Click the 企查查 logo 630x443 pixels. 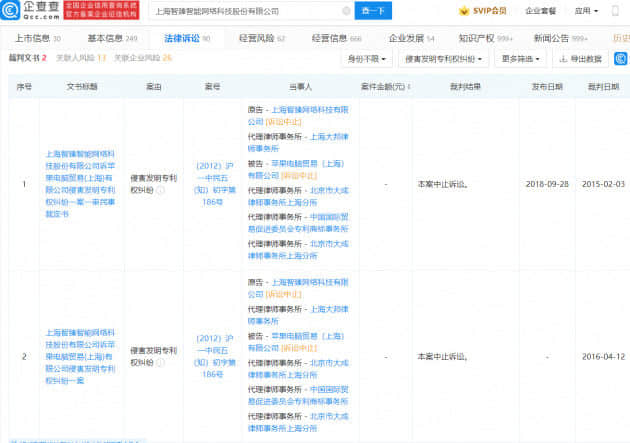click(x=30, y=10)
